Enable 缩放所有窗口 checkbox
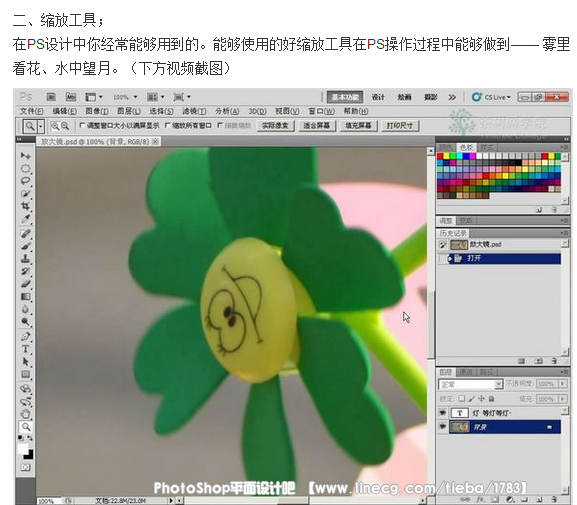 [167, 126]
